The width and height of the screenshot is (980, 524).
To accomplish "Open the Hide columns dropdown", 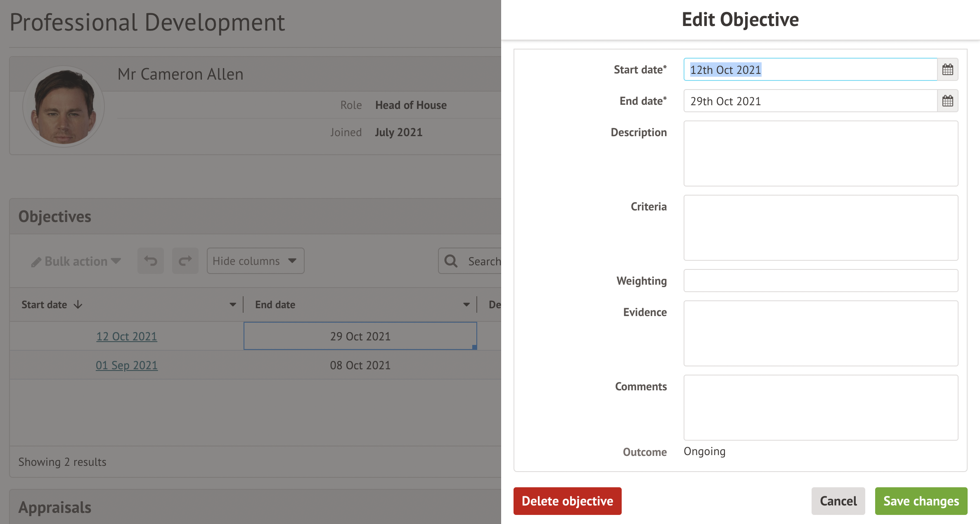I will tap(255, 261).
